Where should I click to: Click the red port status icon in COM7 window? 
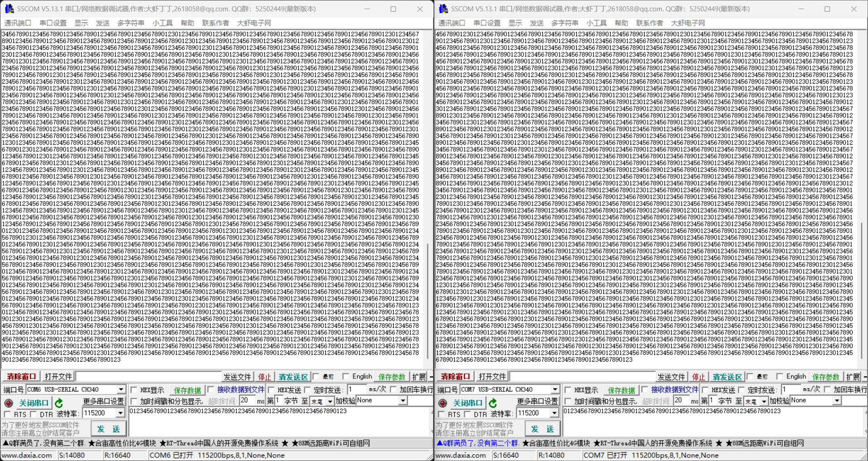coord(442,403)
